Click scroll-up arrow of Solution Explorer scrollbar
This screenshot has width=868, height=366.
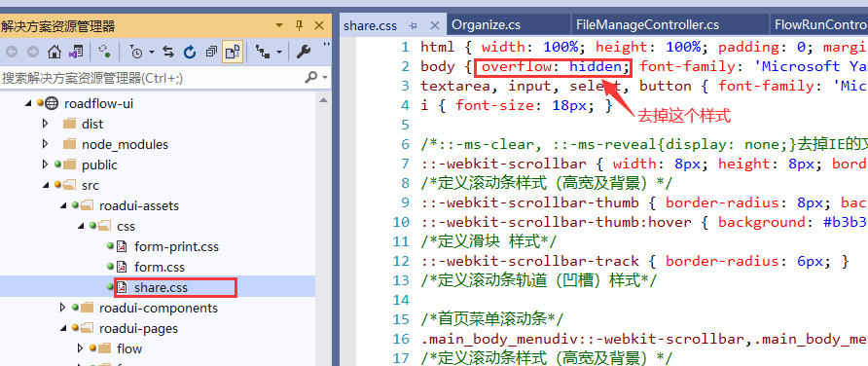coord(324,99)
